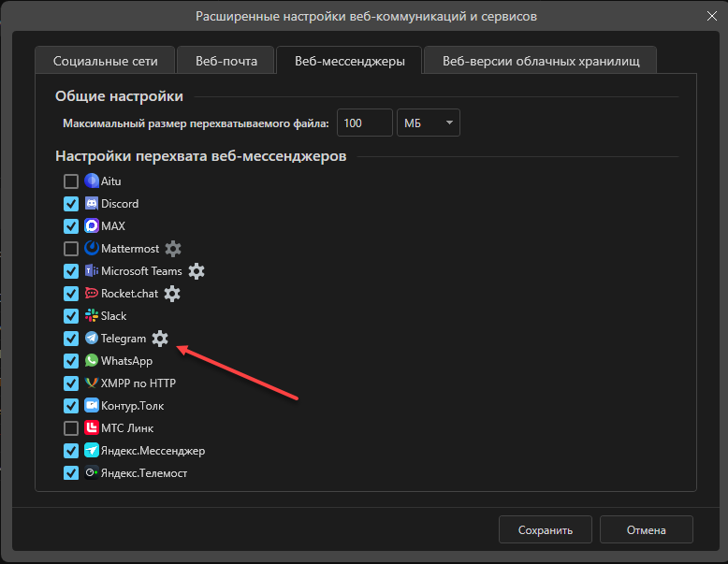
Task: Click the Яндекс.Мессенджер logo icon
Action: [x=92, y=450]
